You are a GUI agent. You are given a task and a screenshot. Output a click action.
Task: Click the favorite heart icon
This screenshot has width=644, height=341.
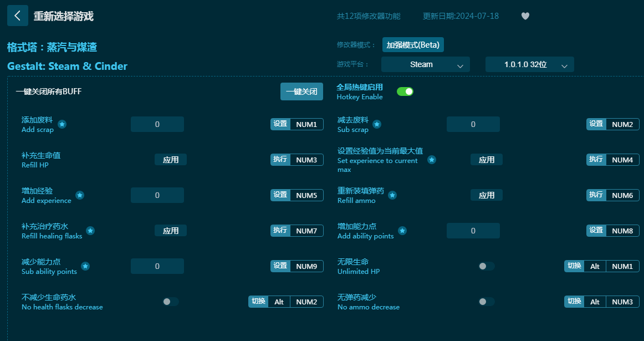[x=525, y=16]
